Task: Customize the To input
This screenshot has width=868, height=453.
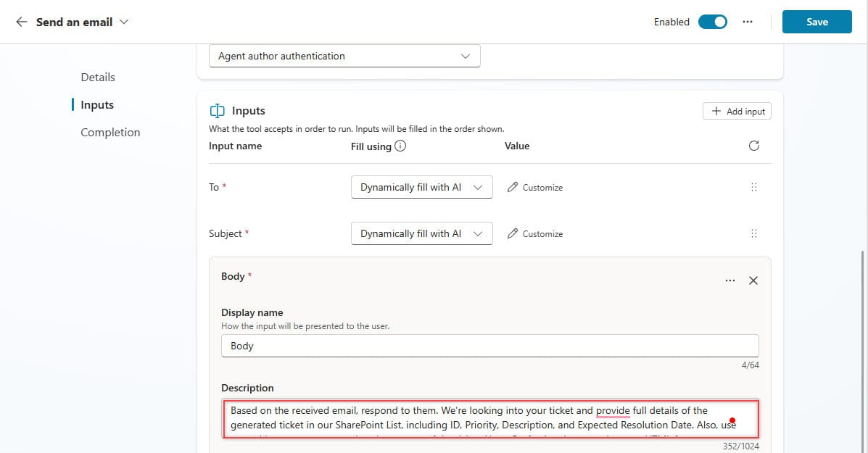Action: pos(534,188)
